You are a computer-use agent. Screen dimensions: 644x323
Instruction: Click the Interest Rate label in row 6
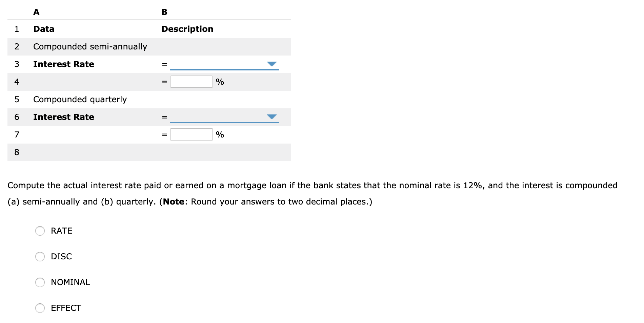(63, 117)
